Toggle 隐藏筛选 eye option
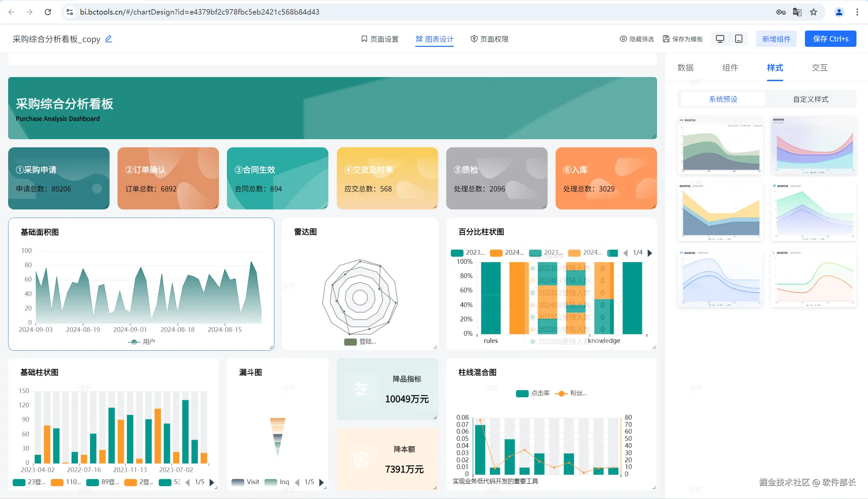The image size is (868, 499). click(x=637, y=39)
